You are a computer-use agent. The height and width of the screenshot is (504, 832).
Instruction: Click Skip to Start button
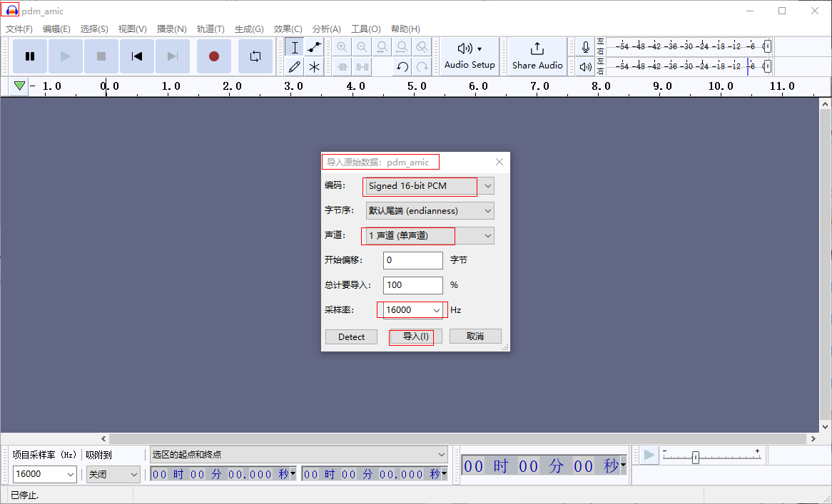tap(137, 56)
